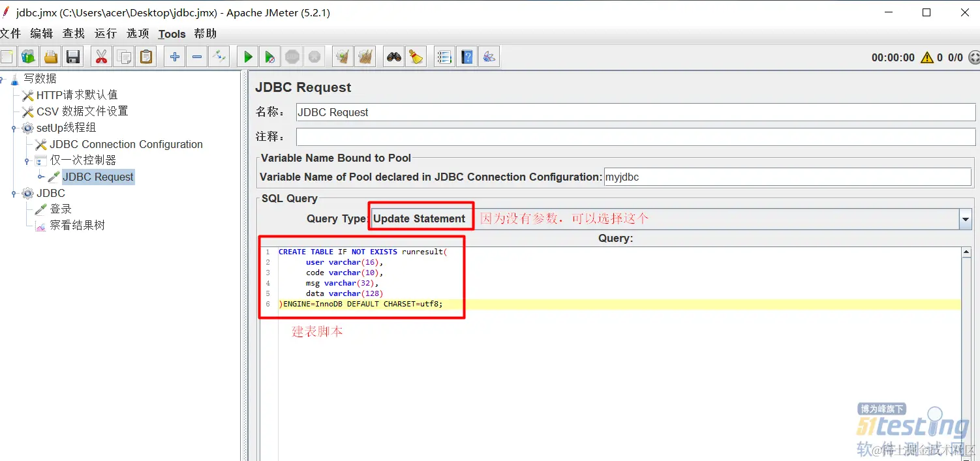Viewport: 980px width, 461px height.
Task: Click the Toggle enable/disable icon
Action: click(219, 57)
